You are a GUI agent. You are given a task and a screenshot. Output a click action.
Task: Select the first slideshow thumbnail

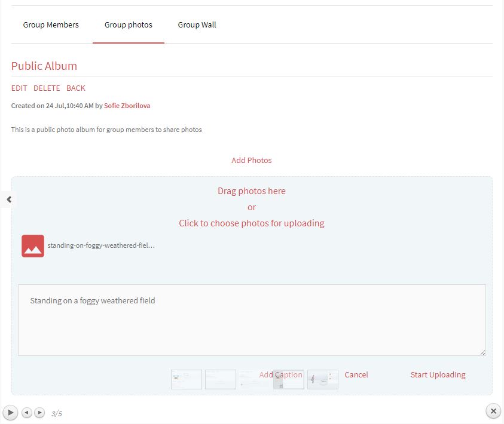pyautogui.click(x=187, y=379)
